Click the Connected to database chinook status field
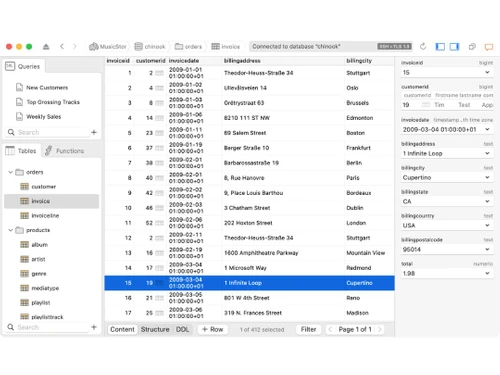 (x=331, y=47)
